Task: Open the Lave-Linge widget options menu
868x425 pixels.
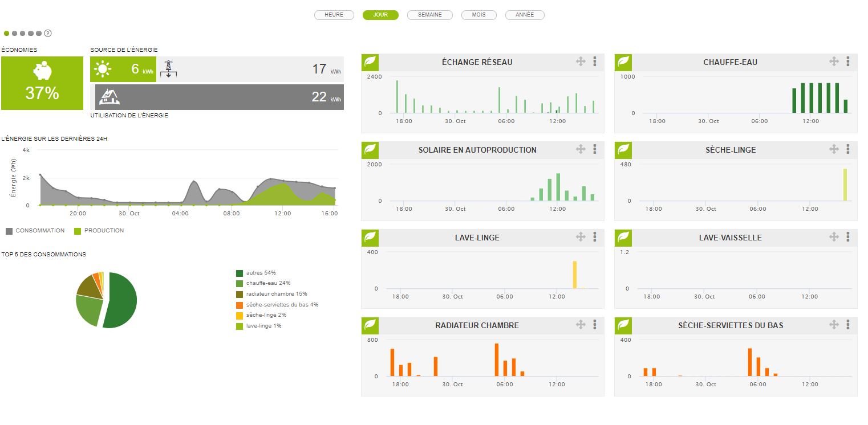Action: click(x=595, y=237)
